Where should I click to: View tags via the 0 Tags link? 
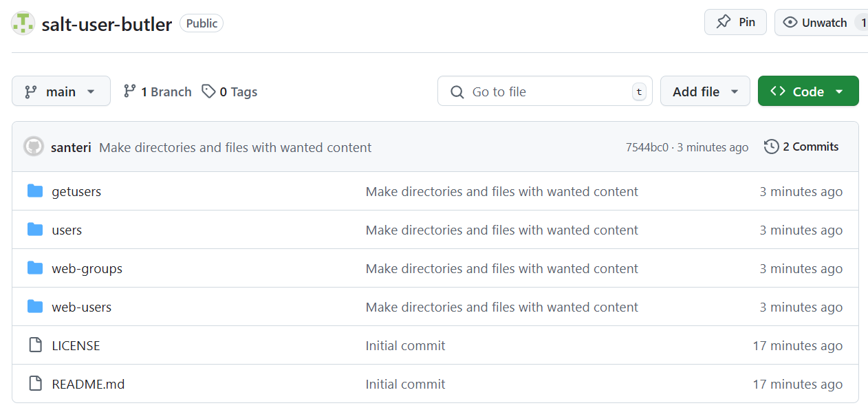230,91
